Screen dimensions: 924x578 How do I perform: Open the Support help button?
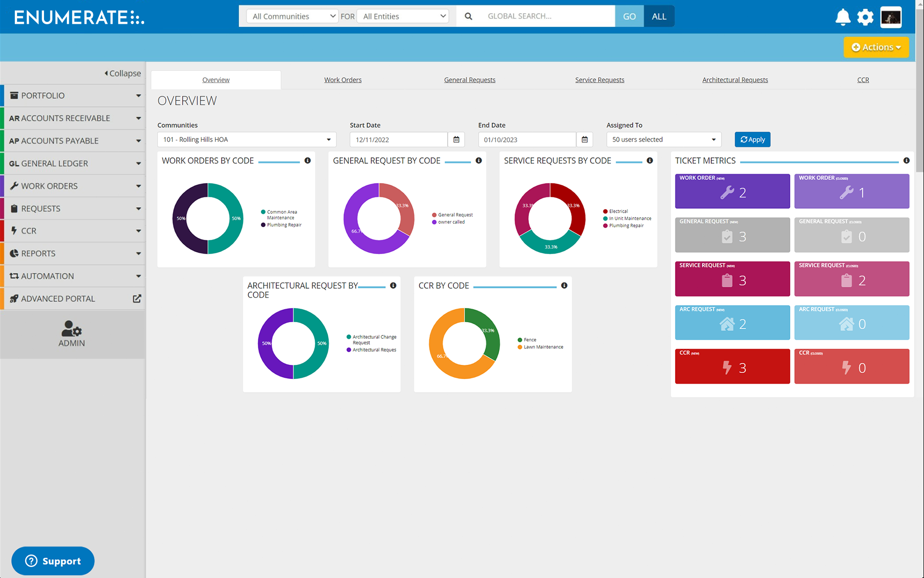[x=53, y=560]
